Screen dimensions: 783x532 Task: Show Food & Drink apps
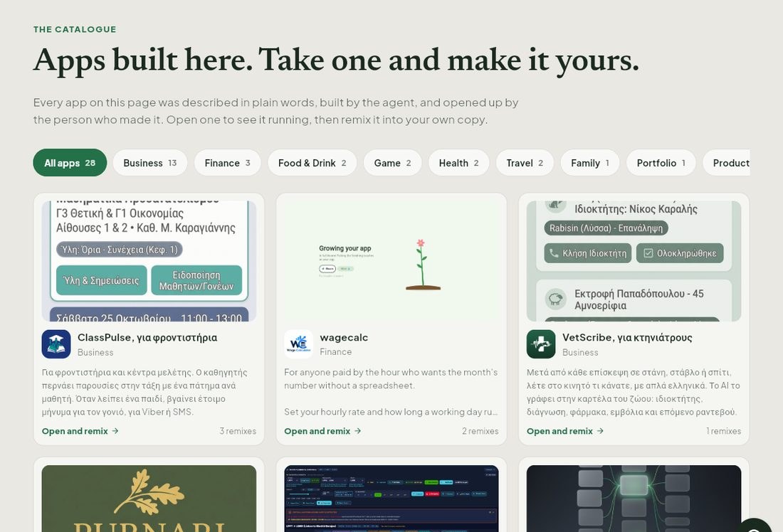pos(312,163)
